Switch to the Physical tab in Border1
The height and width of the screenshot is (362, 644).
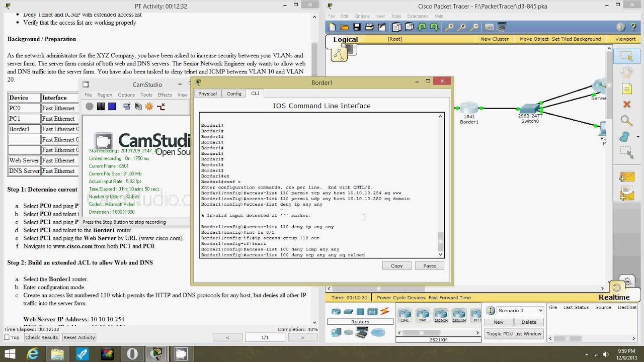click(207, 94)
